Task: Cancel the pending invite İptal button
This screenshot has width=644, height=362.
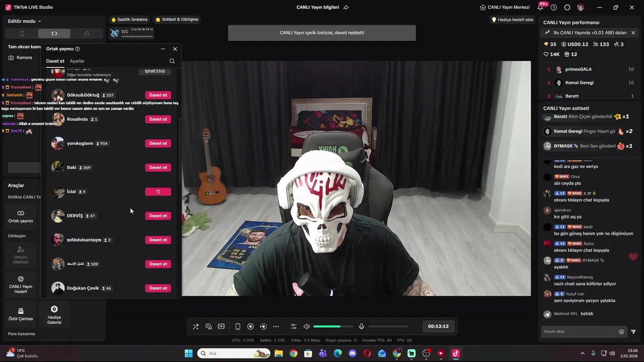Action: [155, 71]
